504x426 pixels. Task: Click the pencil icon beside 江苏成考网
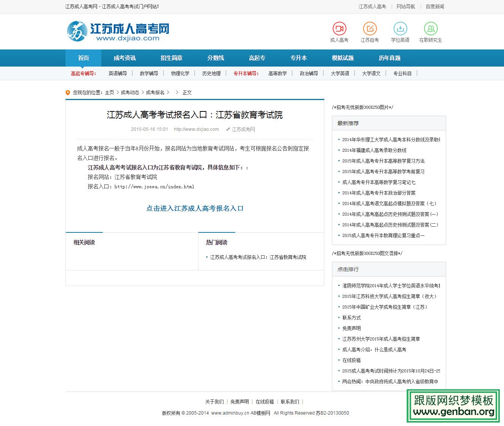(x=227, y=129)
